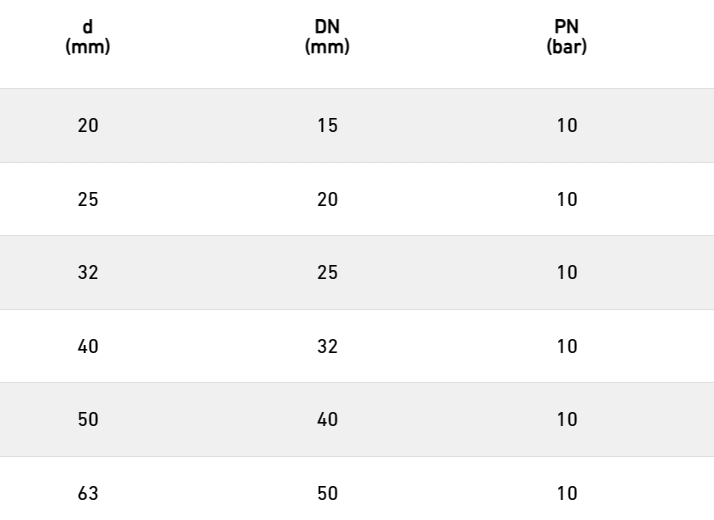Select the d value 20 cell

tap(88, 126)
